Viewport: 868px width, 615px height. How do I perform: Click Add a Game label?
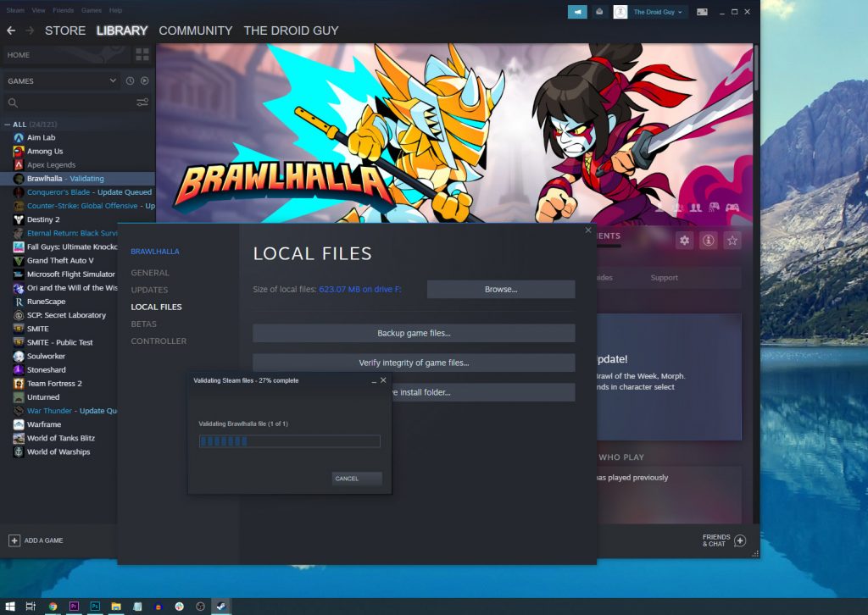point(44,540)
